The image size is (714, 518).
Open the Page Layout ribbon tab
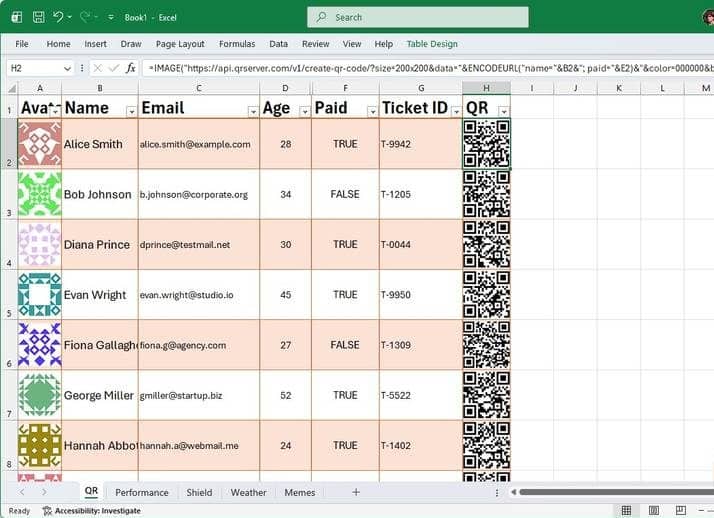point(180,44)
